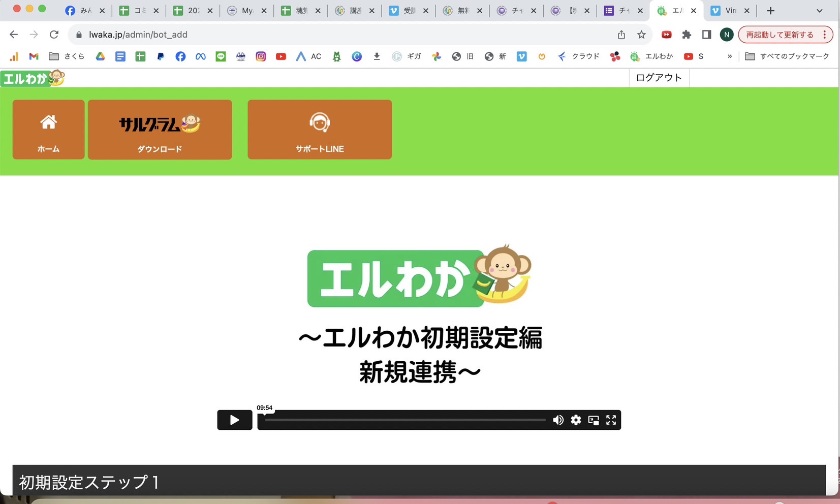Open the 旧 bookmark
The height and width of the screenshot is (504, 840).
click(x=462, y=56)
